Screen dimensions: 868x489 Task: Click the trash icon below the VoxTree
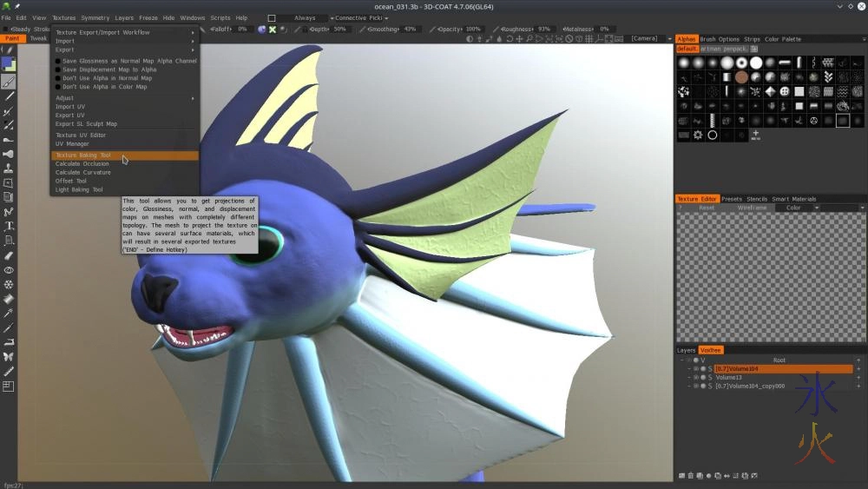[x=691, y=475]
